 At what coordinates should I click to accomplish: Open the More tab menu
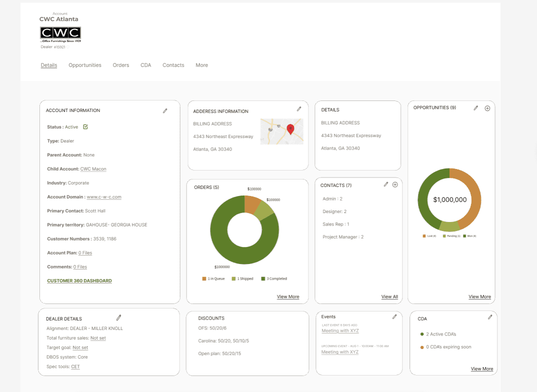[x=201, y=65]
